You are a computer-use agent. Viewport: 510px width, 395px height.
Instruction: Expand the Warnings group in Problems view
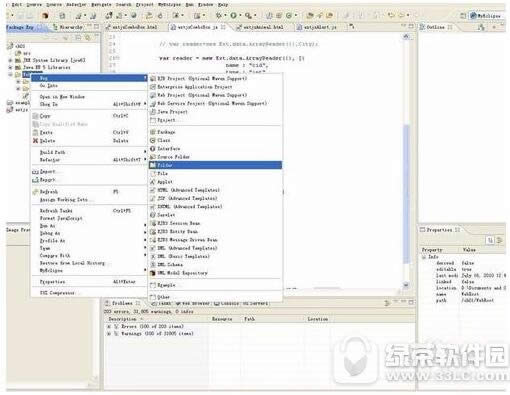pyautogui.click(x=109, y=333)
